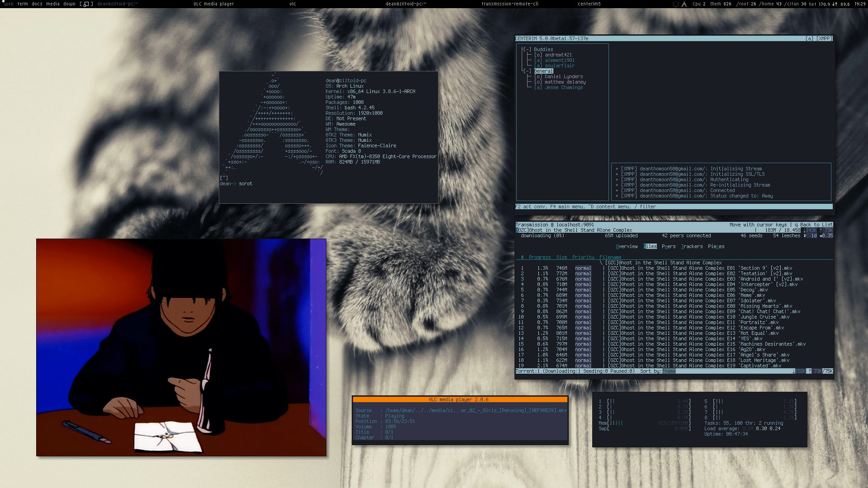Click the dropbox-style tray icon beside Arch logo
The height and width of the screenshot is (488, 868).
(x=676, y=4)
